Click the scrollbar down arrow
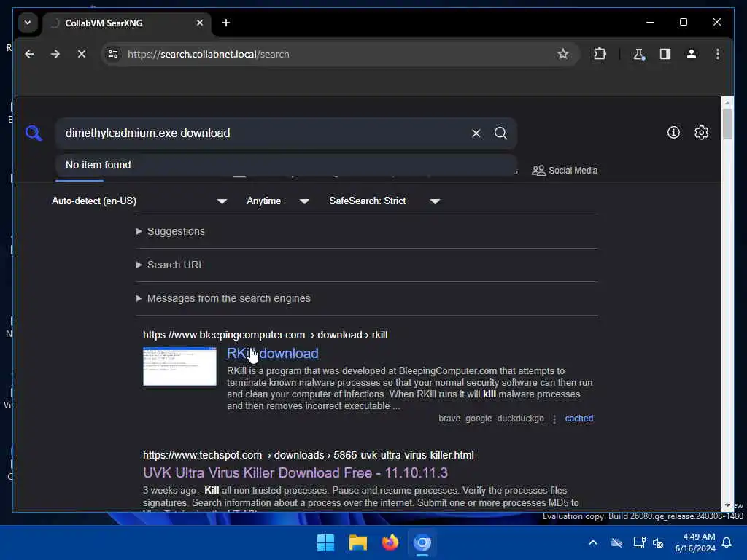Image resolution: width=747 pixels, height=560 pixels. pyautogui.click(x=727, y=505)
